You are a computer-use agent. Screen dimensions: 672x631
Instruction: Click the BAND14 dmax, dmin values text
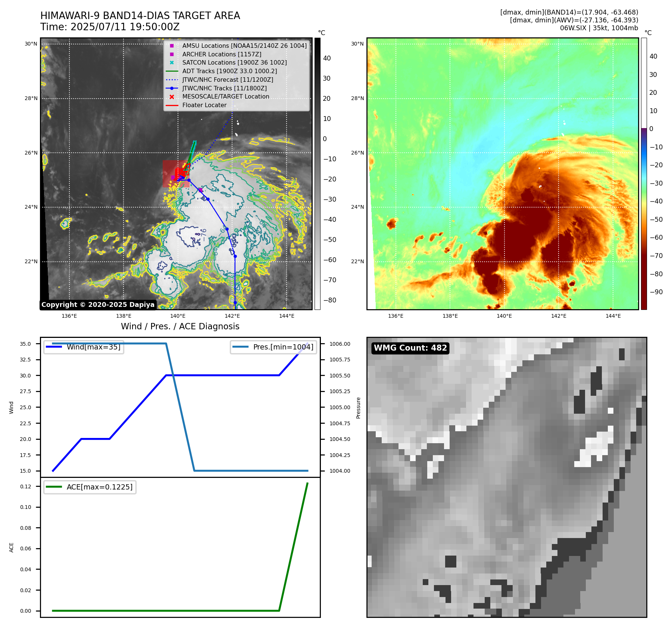point(569,12)
